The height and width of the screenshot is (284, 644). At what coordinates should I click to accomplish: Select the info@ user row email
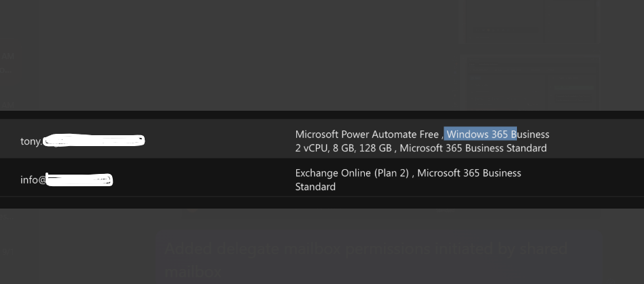pos(66,179)
